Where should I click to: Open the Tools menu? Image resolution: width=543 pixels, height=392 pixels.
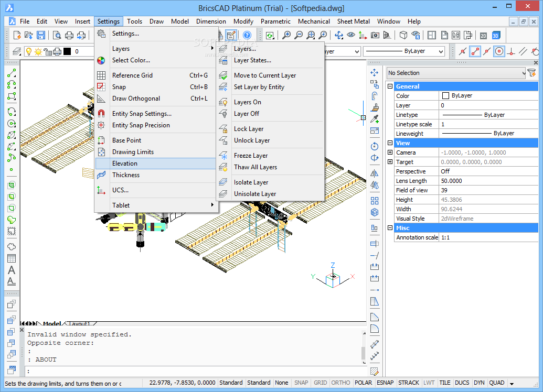tap(134, 21)
